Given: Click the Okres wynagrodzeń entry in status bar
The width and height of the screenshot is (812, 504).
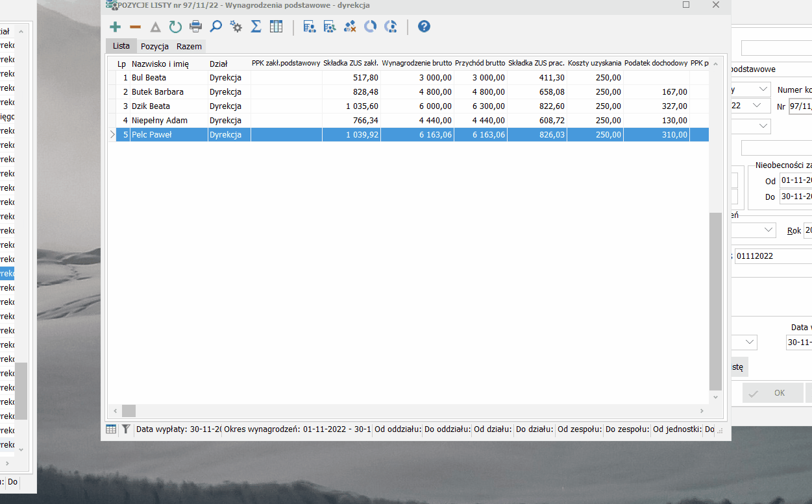Looking at the screenshot, I should (x=297, y=429).
